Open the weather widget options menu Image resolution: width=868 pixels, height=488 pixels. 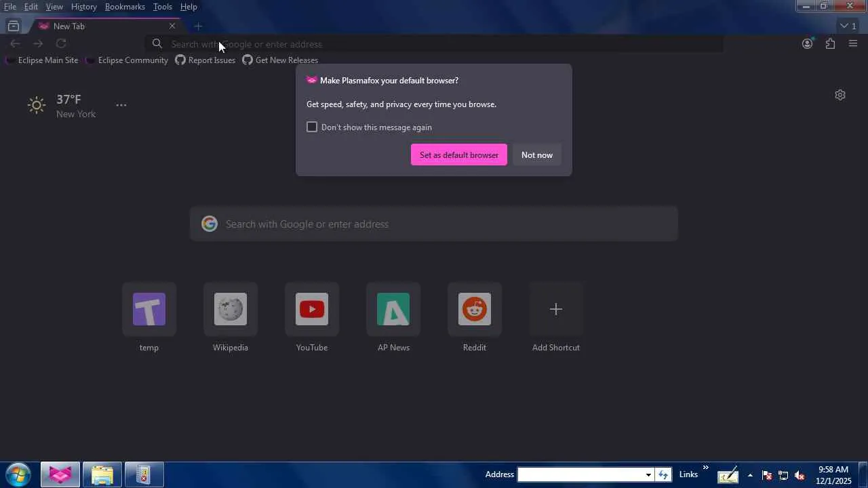pyautogui.click(x=121, y=105)
